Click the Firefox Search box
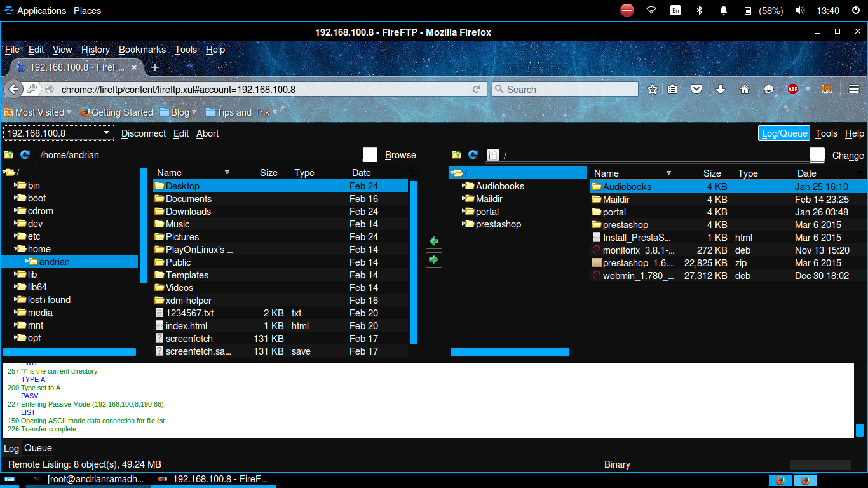Screen dimensions: 868x488 [565, 90]
